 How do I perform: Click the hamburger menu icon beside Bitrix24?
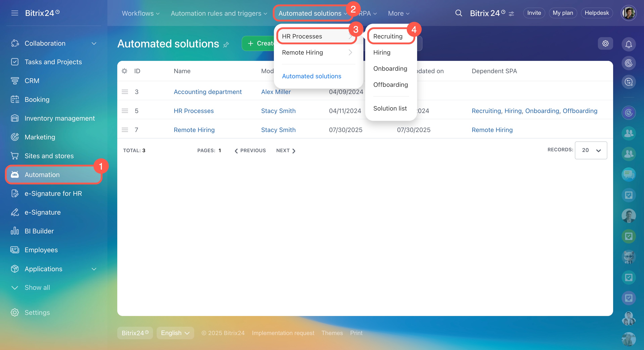pyautogui.click(x=15, y=13)
